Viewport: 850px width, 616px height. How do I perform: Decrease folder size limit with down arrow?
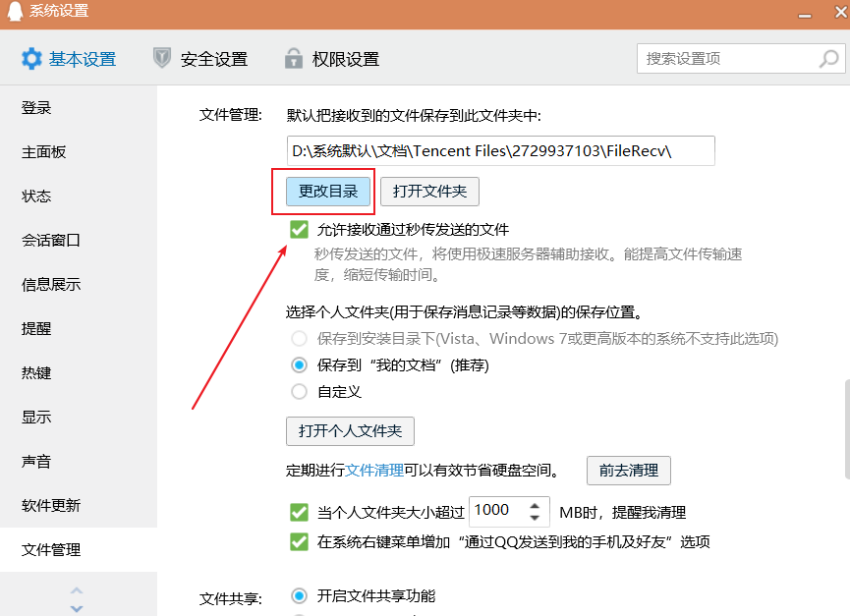[x=535, y=518]
